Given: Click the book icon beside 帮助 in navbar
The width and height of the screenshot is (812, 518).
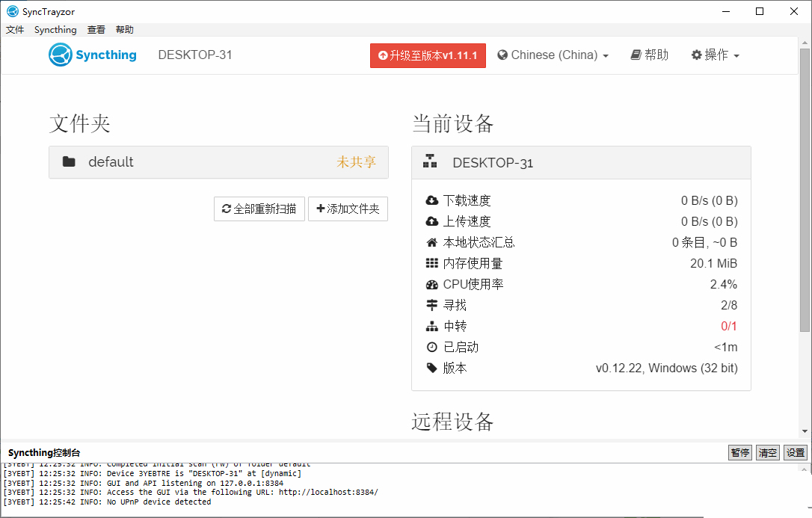Looking at the screenshot, I should click(x=636, y=55).
